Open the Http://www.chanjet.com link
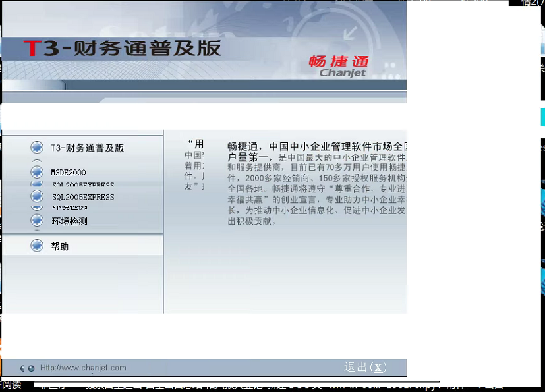The image size is (545, 392). [83, 368]
